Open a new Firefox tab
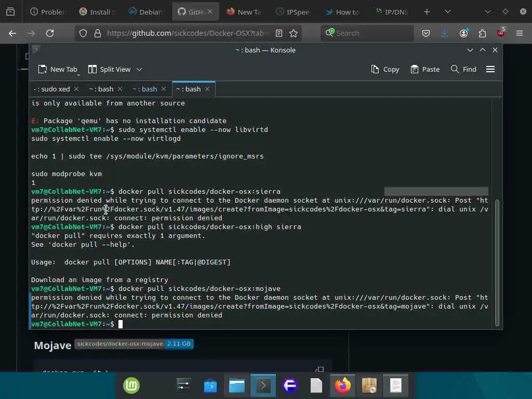Viewport: 532px width, 399px height. pos(427,12)
